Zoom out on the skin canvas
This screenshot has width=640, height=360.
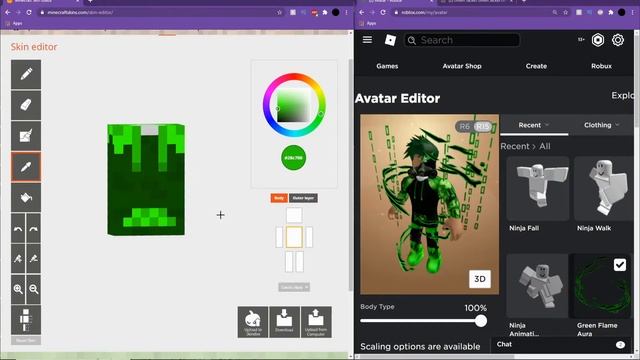tap(33, 289)
